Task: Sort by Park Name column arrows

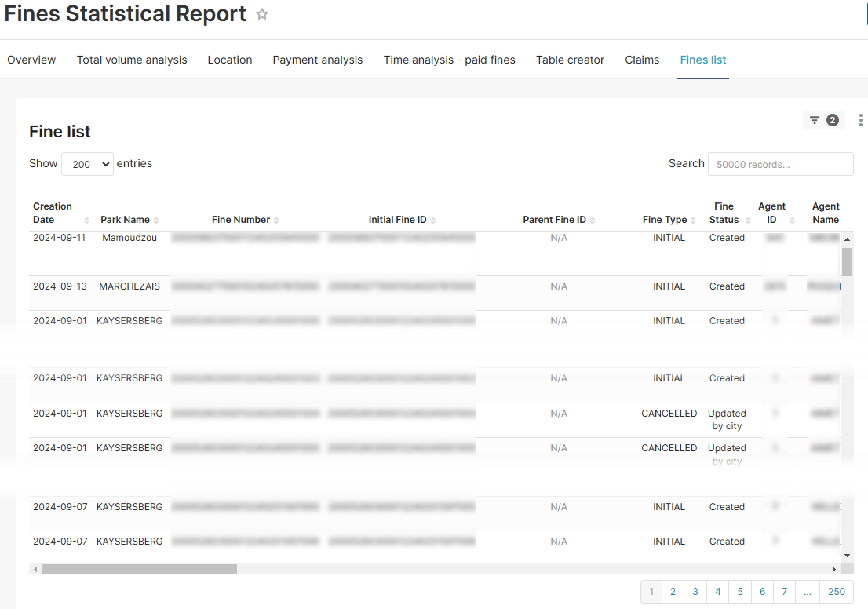Action: [156, 221]
